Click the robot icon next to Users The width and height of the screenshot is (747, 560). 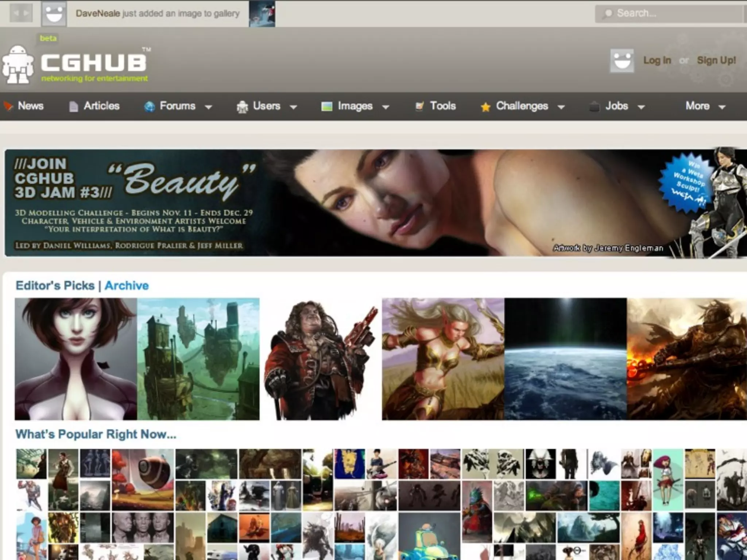point(242,106)
